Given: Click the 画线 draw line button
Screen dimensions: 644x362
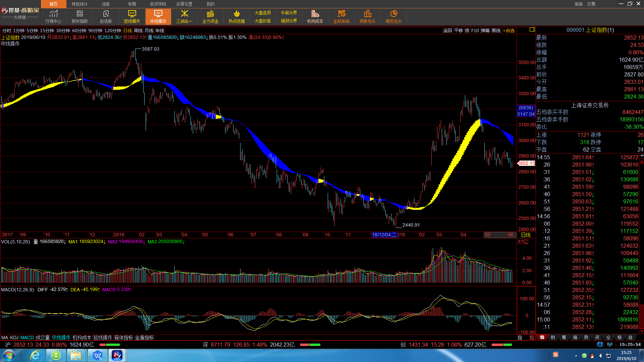Looking at the screenshot, I should (x=496, y=31).
